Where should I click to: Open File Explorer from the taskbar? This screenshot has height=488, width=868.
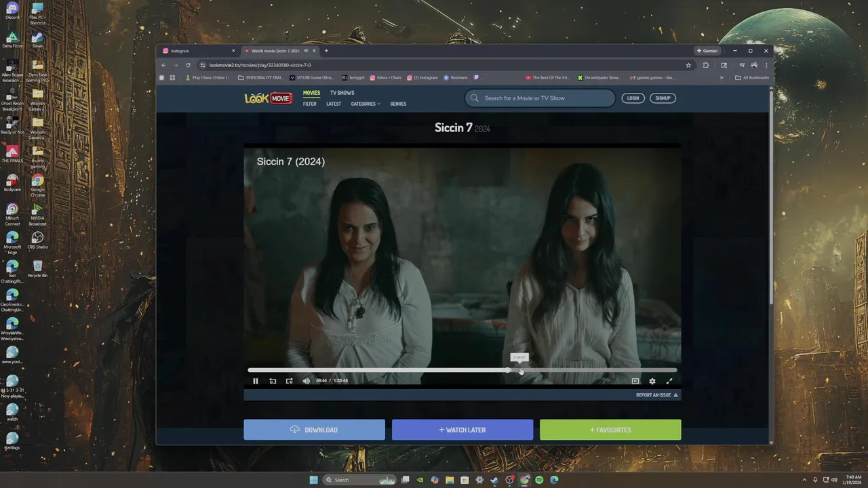(450, 480)
